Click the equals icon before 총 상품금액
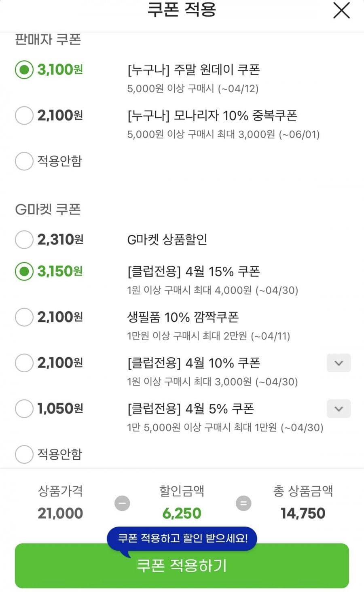The height and width of the screenshot is (592, 364). tap(243, 503)
